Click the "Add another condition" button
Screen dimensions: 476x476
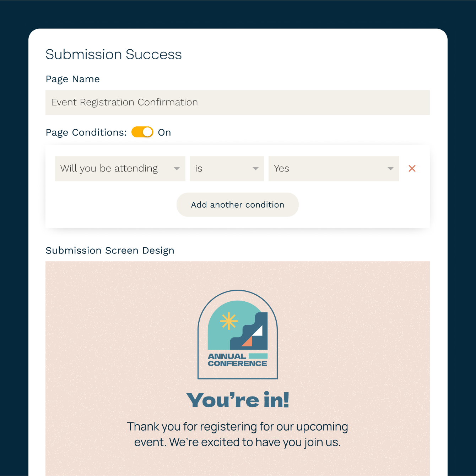point(237,205)
